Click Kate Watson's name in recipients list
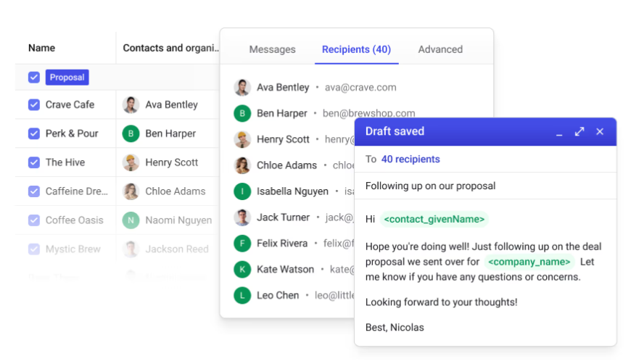Image resolution: width=644 pixels, height=364 pixels. click(285, 270)
